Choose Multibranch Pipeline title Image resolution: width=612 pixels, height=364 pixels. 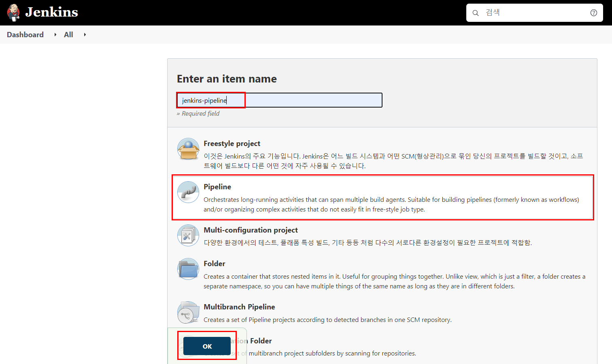[x=239, y=307]
